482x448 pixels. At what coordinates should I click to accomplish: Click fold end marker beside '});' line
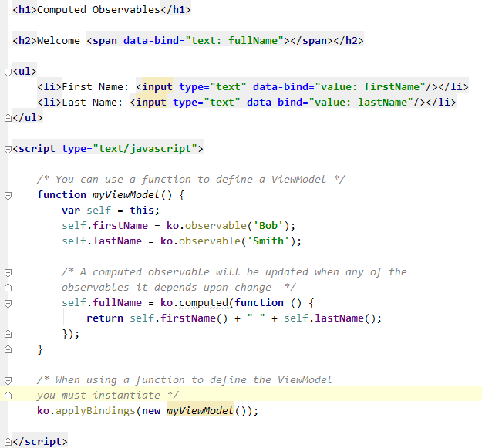point(8,334)
